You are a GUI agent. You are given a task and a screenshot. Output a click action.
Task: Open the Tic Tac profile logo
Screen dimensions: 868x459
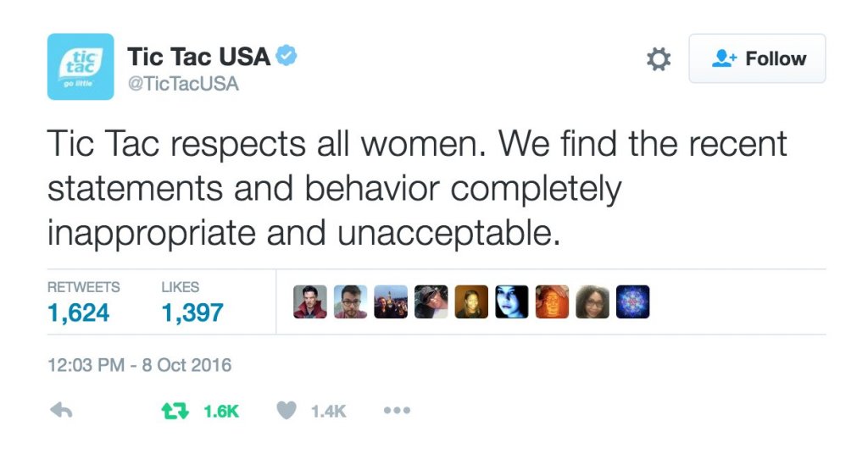tap(81, 66)
